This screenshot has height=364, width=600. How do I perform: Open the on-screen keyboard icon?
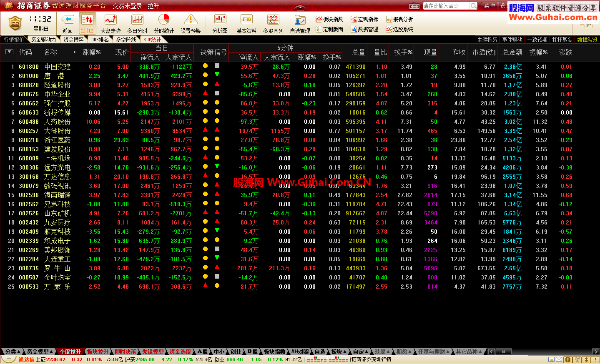pos(414,6)
